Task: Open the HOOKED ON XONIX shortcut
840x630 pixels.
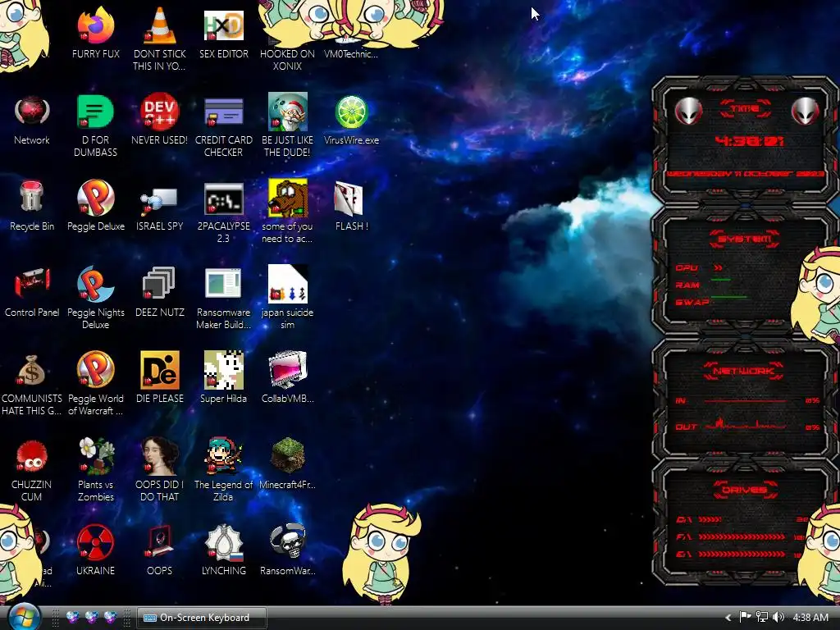Action: [287, 59]
